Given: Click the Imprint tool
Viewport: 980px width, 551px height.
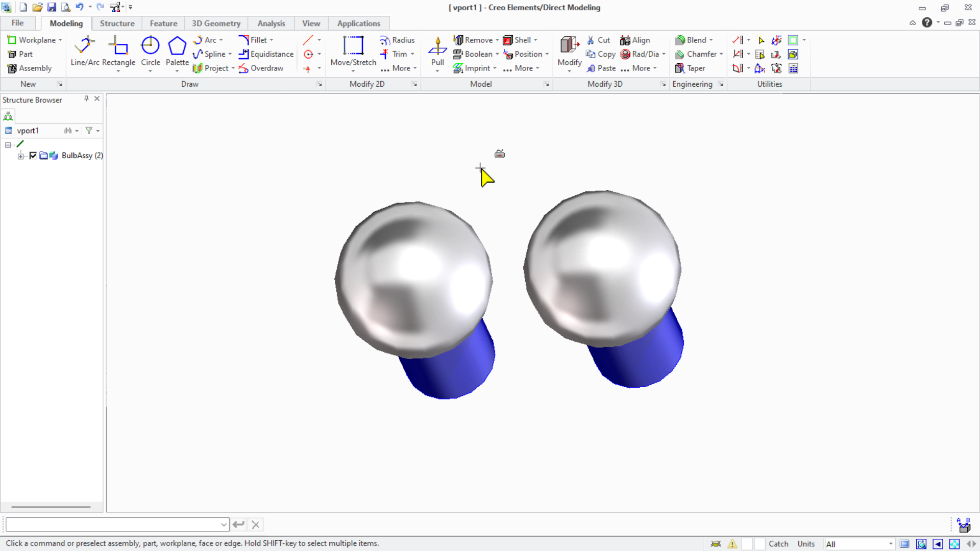Looking at the screenshot, I should tap(472, 68).
